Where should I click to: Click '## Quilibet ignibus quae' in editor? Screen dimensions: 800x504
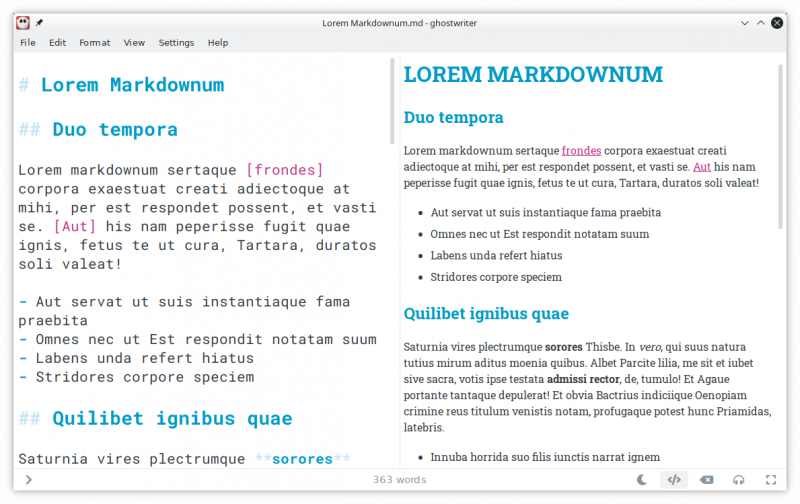[x=156, y=418]
